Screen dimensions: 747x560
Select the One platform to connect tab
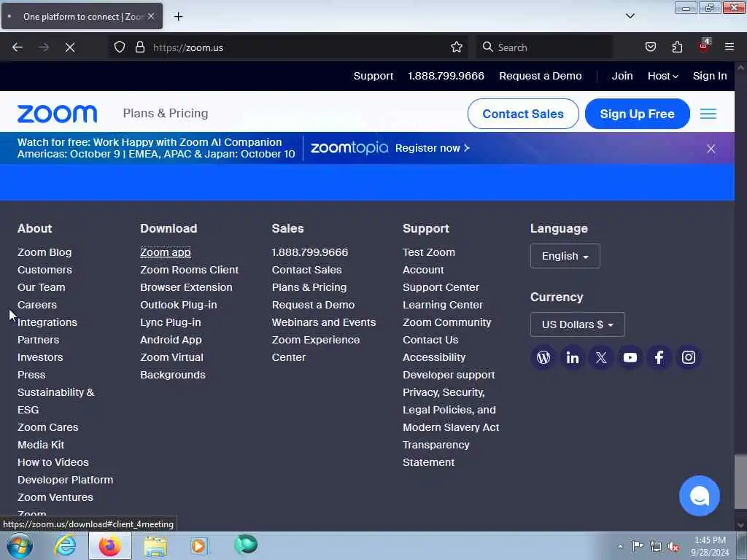point(82,17)
